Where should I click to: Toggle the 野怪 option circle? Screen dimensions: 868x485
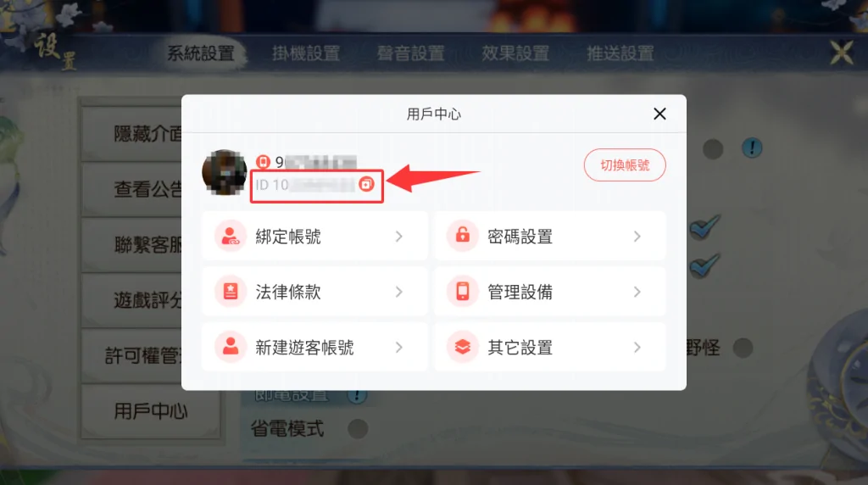[743, 348]
